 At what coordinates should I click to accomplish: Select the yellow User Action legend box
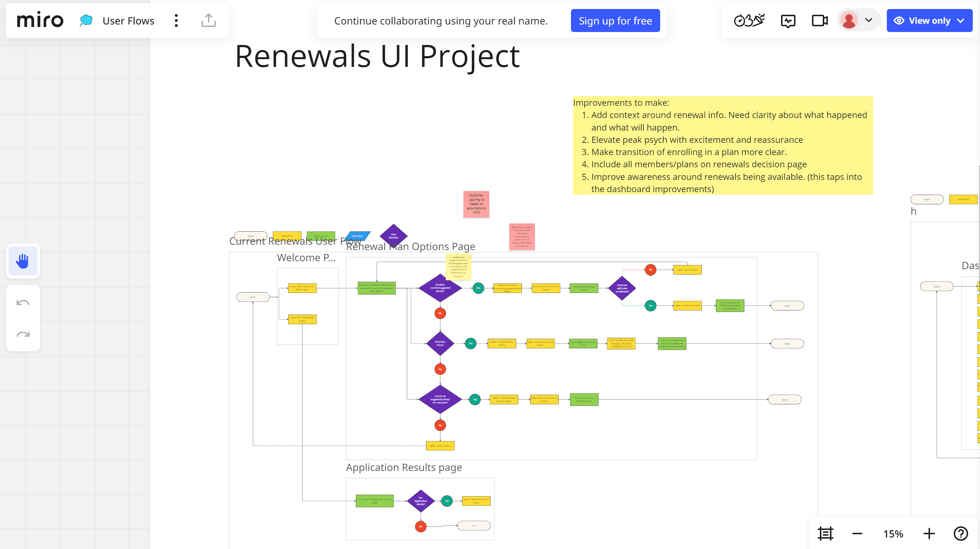click(287, 236)
